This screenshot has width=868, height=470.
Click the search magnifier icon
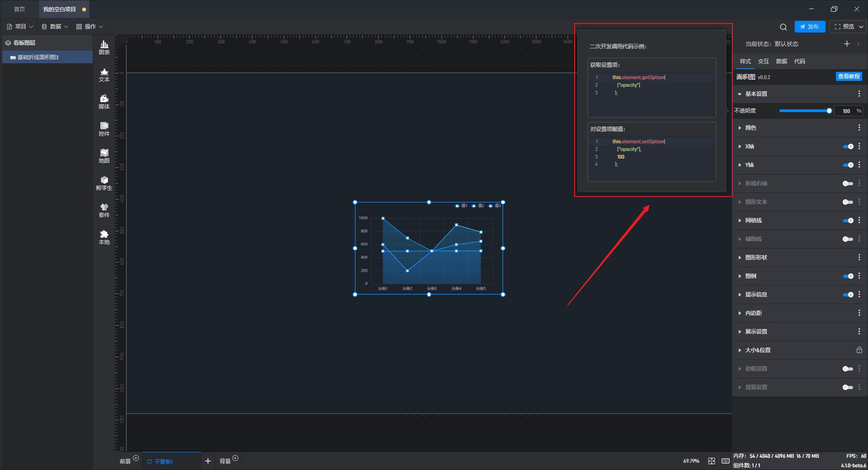783,27
